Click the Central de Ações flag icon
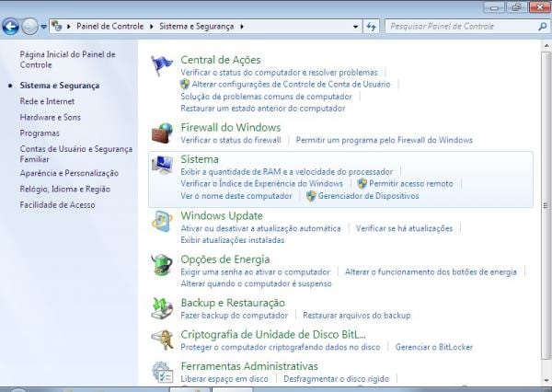The height and width of the screenshot is (392, 552). (x=162, y=65)
